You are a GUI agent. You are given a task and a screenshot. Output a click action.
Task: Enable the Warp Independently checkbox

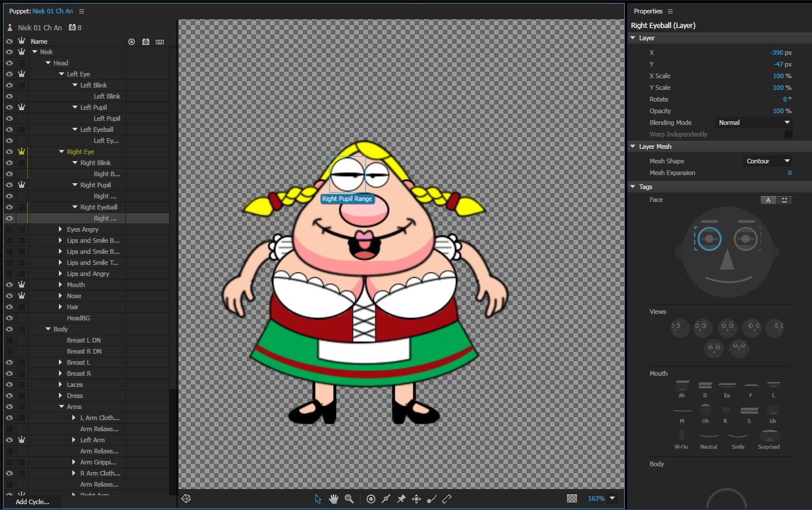788,134
